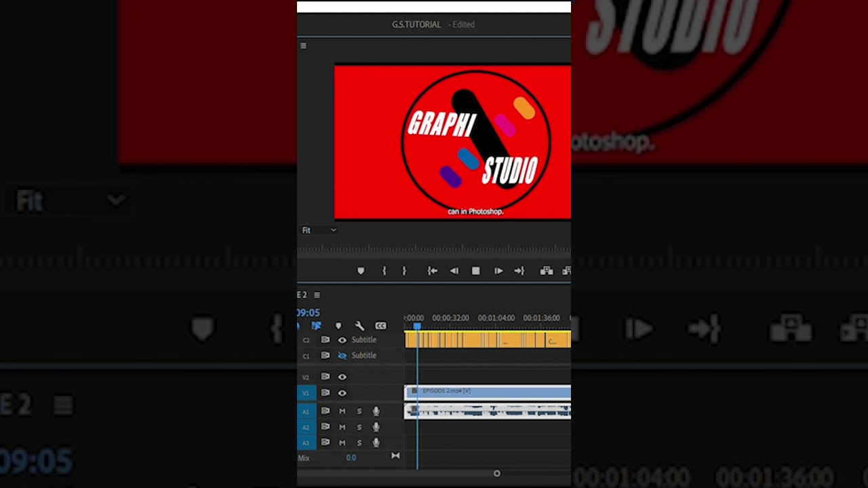The height and width of the screenshot is (488, 868).
Task: Click ruler at 00:01:04:00
Action: click(496, 318)
